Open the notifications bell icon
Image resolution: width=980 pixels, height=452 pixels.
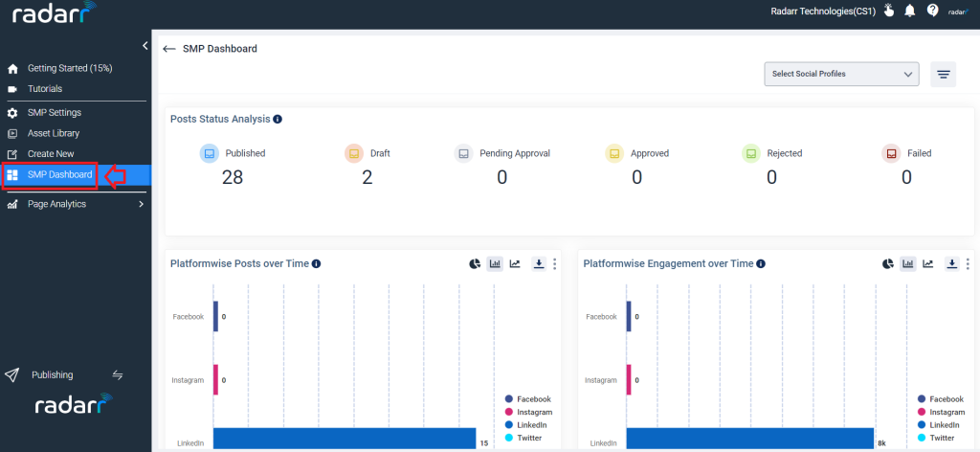tap(910, 11)
